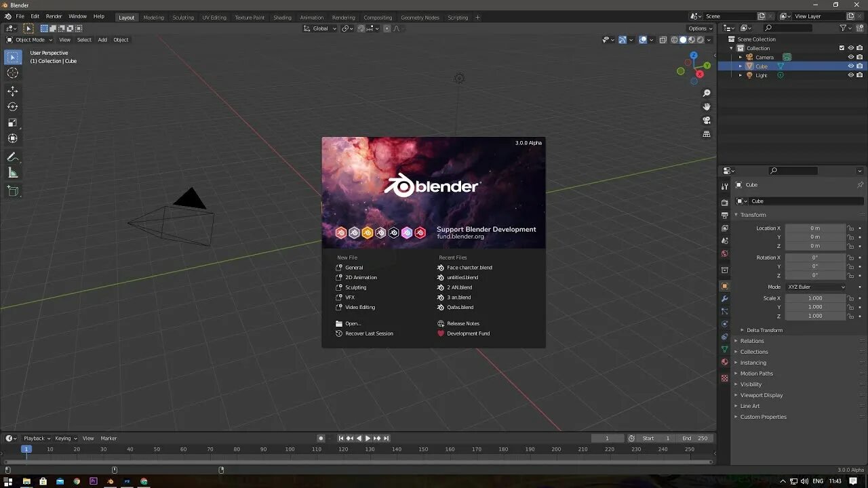Select the Select Box tool in toolbar

tap(13, 57)
